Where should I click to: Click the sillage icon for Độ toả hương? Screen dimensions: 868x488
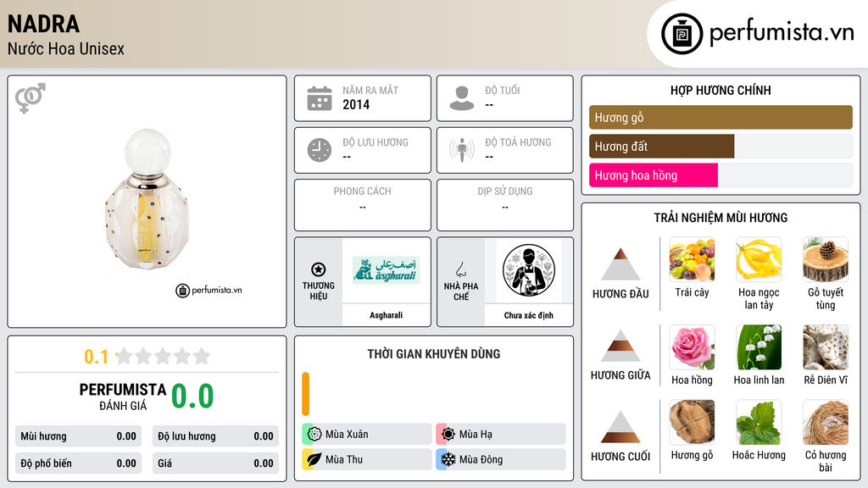click(462, 150)
